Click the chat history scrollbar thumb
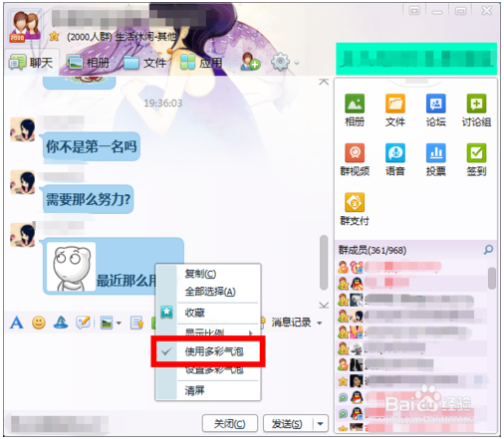The image size is (504, 439). (324, 262)
